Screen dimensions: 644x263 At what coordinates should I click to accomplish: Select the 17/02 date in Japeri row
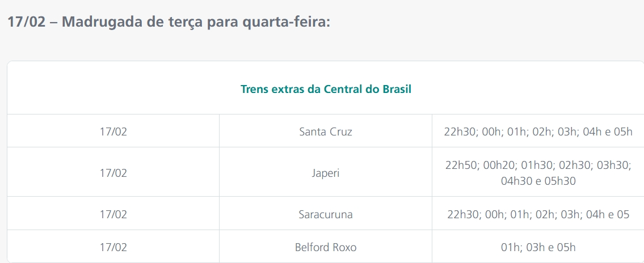(113, 173)
